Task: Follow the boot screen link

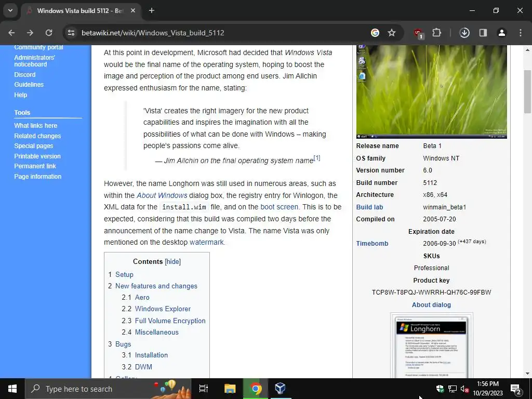Action: click(279, 207)
